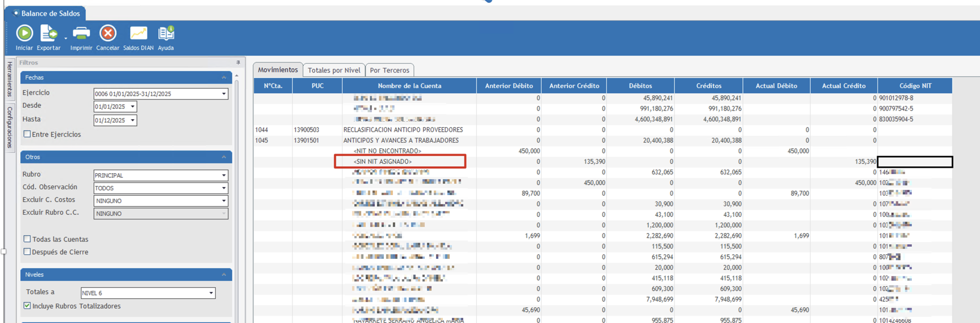Open the Desde date dropdown
This screenshot has width=980, height=323.
point(132,107)
